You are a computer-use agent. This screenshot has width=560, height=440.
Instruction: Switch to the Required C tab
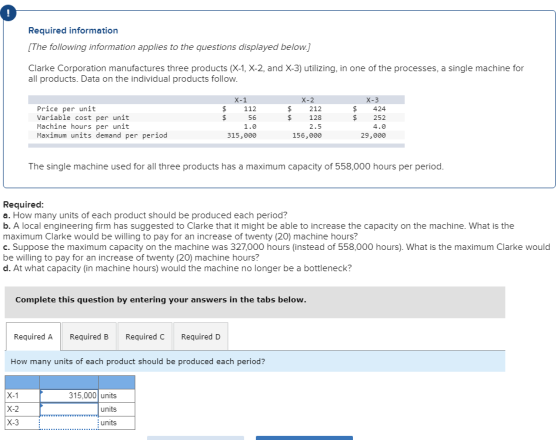coord(145,337)
